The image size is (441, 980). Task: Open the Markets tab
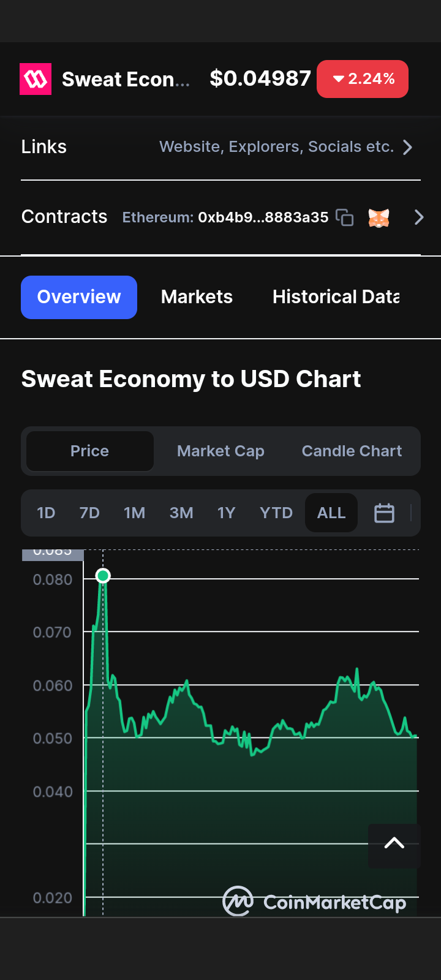pyautogui.click(x=197, y=297)
